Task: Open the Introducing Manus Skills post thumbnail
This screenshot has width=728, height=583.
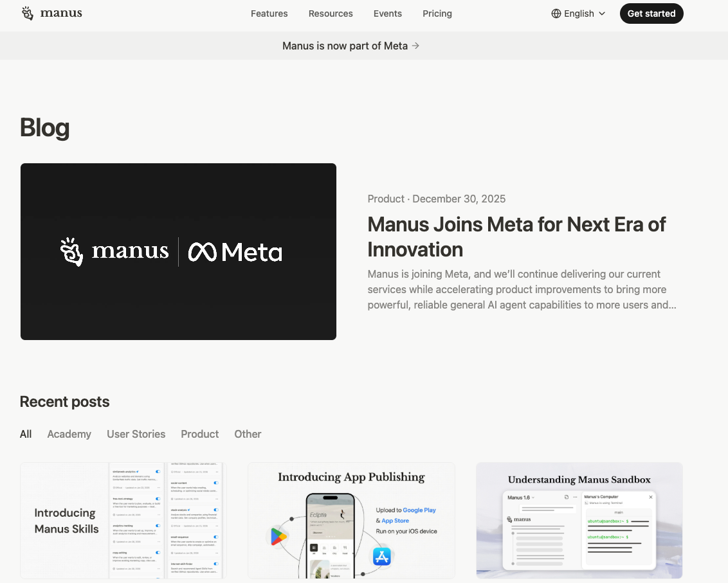Action: tap(123, 520)
